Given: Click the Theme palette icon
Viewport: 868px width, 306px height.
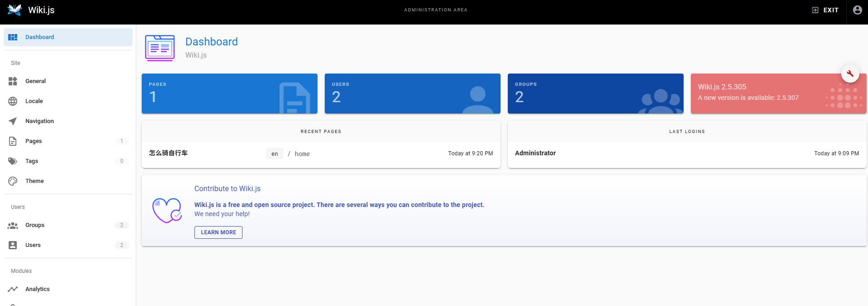Looking at the screenshot, I should click(x=13, y=181).
